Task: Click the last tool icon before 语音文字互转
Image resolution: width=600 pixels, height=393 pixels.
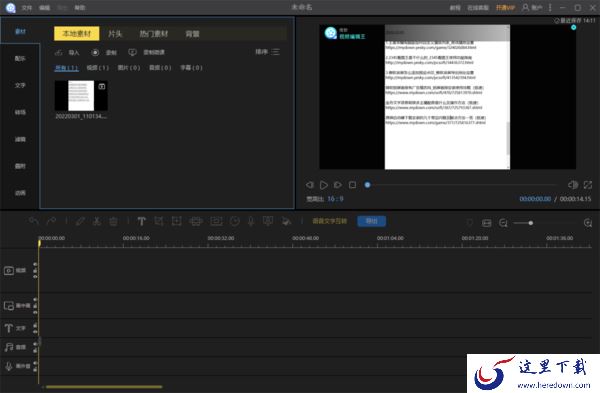Action: click(285, 221)
